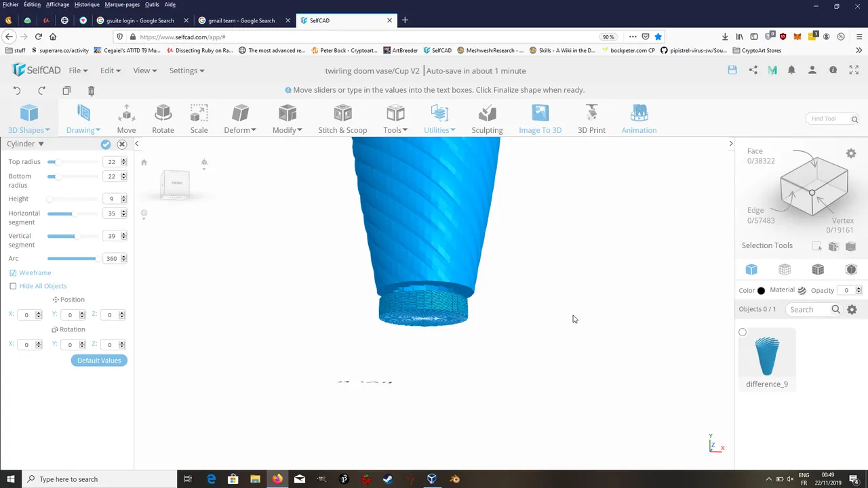
Task: Open Firefox Marque-pages menu
Action: coord(122,5)
